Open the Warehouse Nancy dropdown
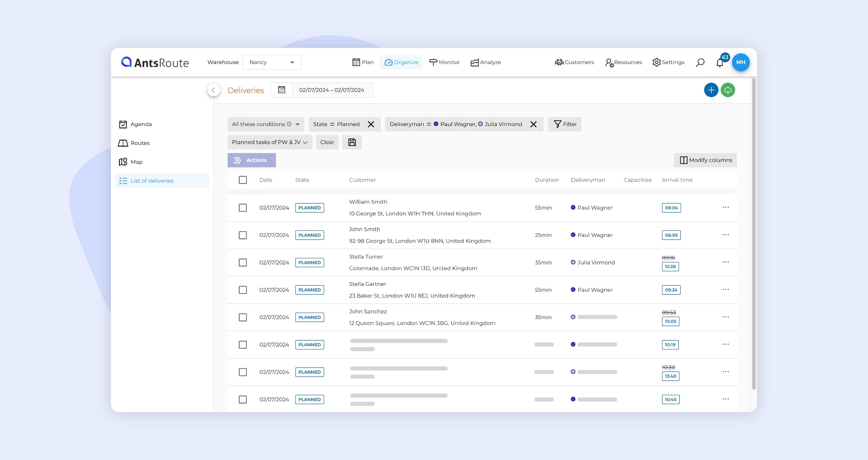This screenshot has height=460, width=868. coord(272,62)
